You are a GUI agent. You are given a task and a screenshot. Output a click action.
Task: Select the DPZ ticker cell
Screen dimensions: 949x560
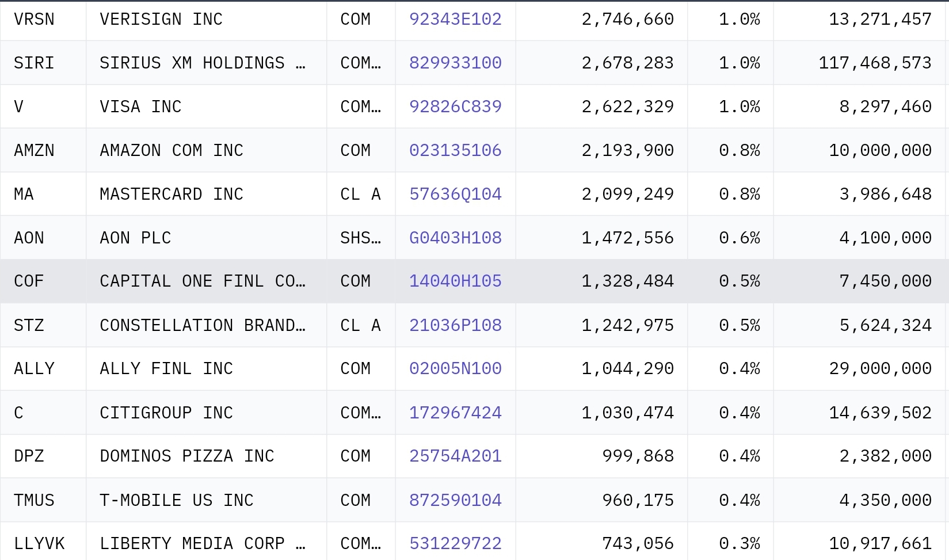pos(43,456)
